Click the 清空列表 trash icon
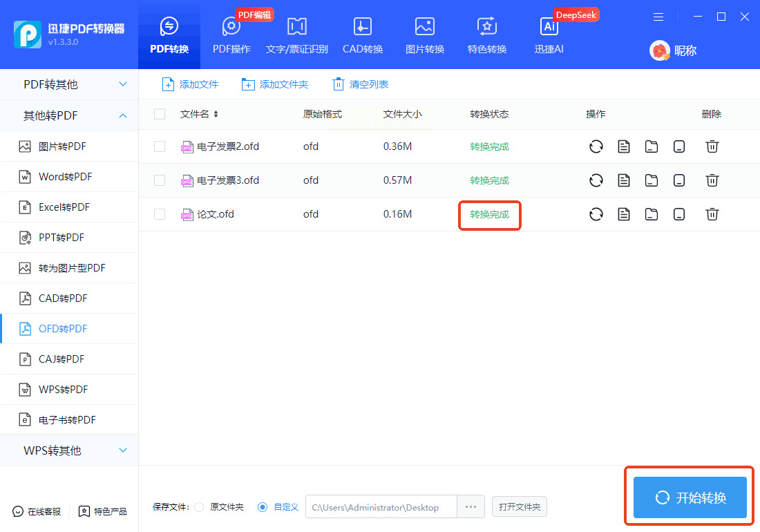Image resolution: width=760 pixels, height=532 pixels. 338,84
